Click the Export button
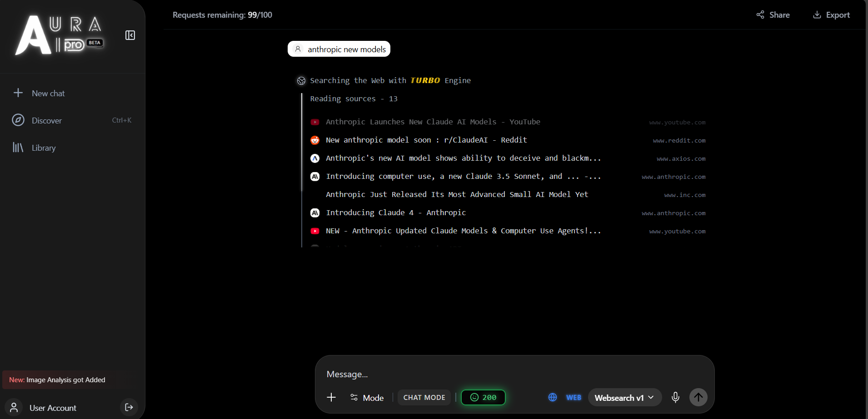Screen dimensions: 868x419 (831, 15)
